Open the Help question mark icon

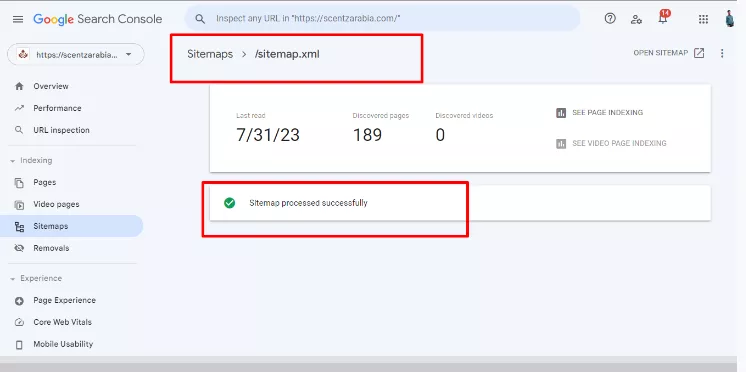point(610,19)
